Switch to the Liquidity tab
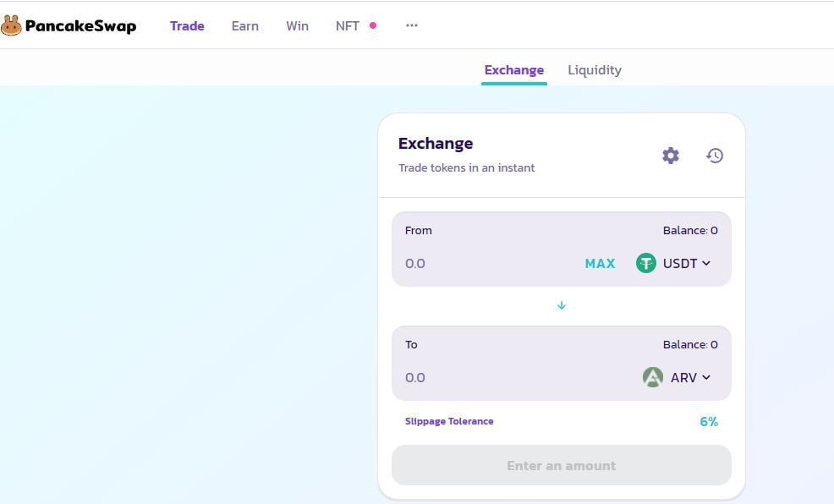Viewport: 834px width, 504px height. [595, 70]
